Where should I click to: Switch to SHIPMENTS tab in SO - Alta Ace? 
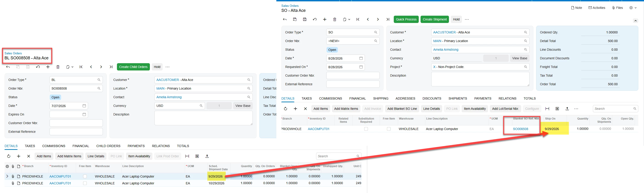458,98
